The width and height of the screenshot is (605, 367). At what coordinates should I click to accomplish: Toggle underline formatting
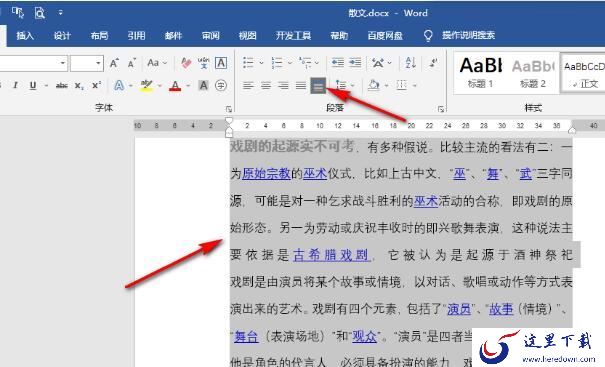[33, 85]
